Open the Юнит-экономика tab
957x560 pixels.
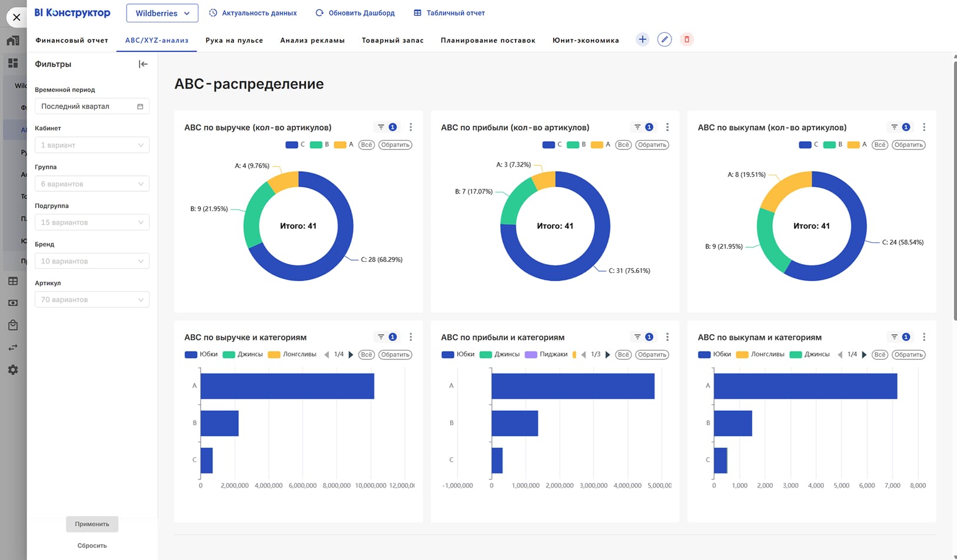click(585, 41)
